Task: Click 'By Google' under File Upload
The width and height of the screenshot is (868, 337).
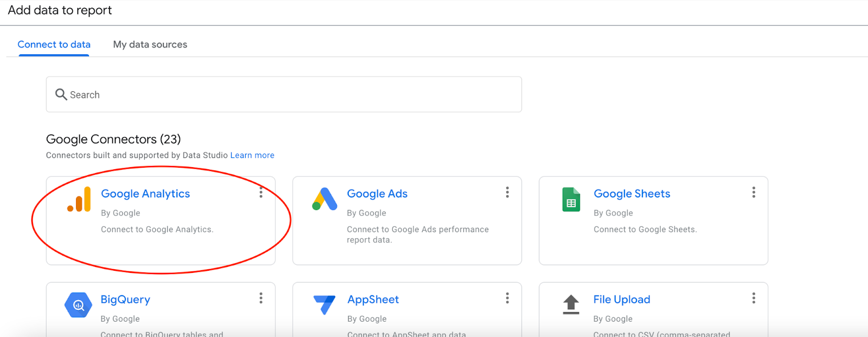Action: (x=613, y=319)
